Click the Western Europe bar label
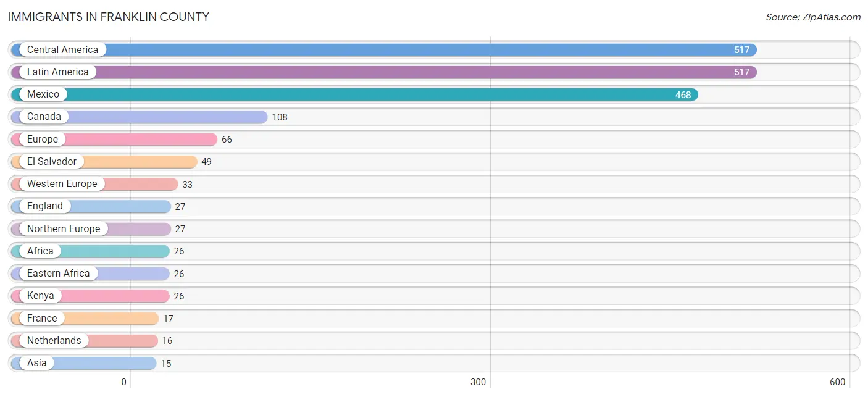 pos(62,184)
